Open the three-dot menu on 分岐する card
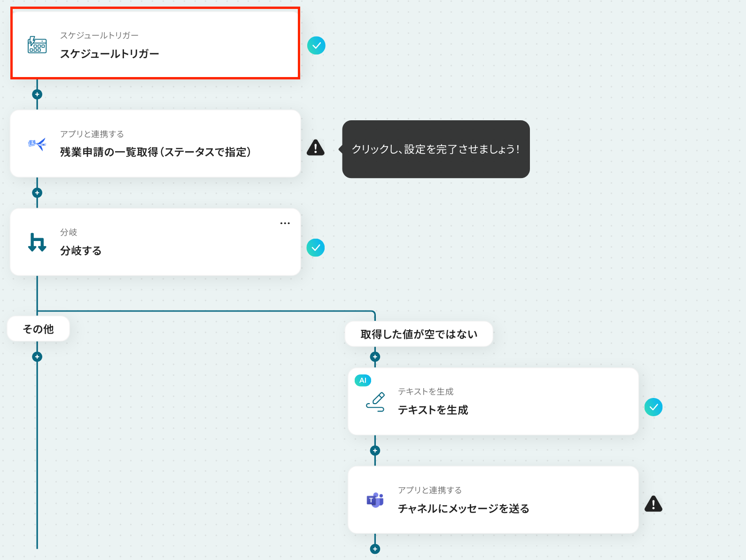 (285, 223)
